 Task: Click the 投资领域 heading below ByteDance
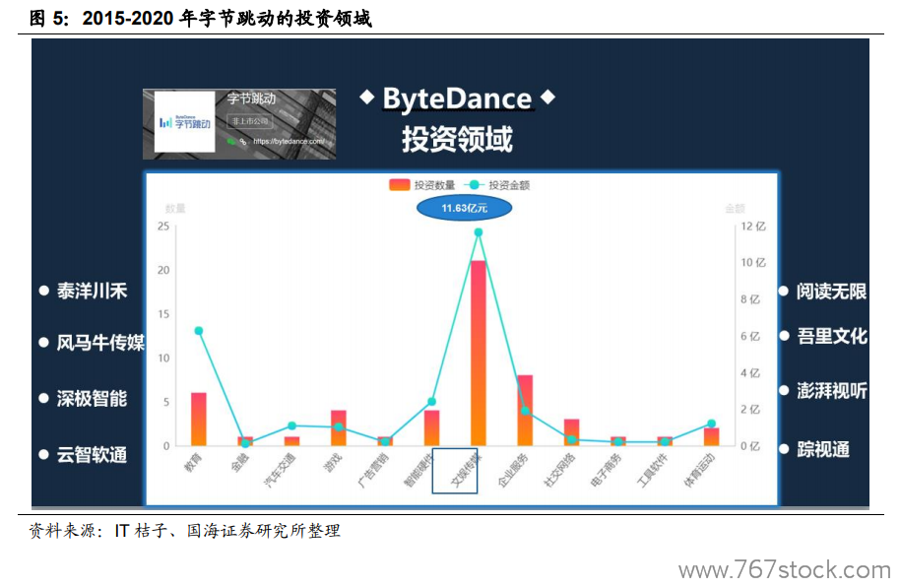tap(457, 139)
